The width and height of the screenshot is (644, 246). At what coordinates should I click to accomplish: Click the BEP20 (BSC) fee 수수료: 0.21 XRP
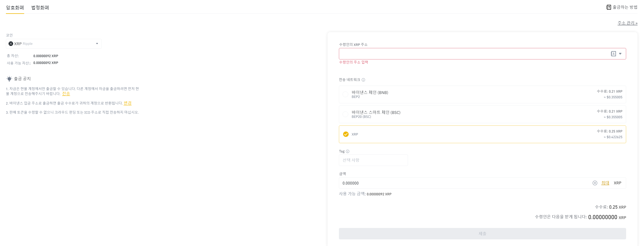pos(610,111)
